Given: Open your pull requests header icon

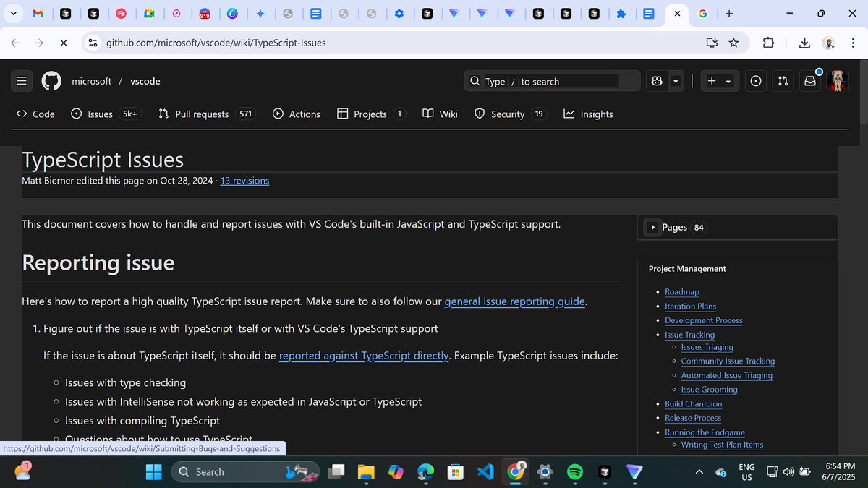Looking at the screenshot, I should pyautogui.click(x=783, y=81).
